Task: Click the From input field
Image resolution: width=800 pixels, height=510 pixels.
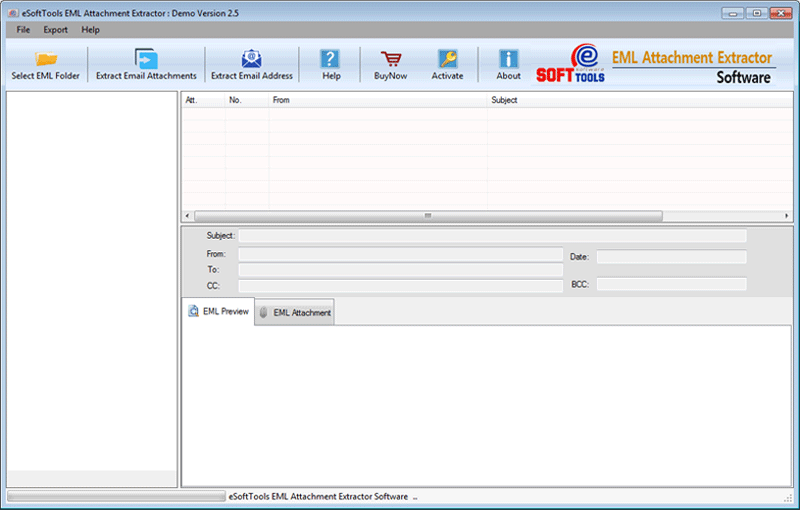Action: [x=401, y=254]
